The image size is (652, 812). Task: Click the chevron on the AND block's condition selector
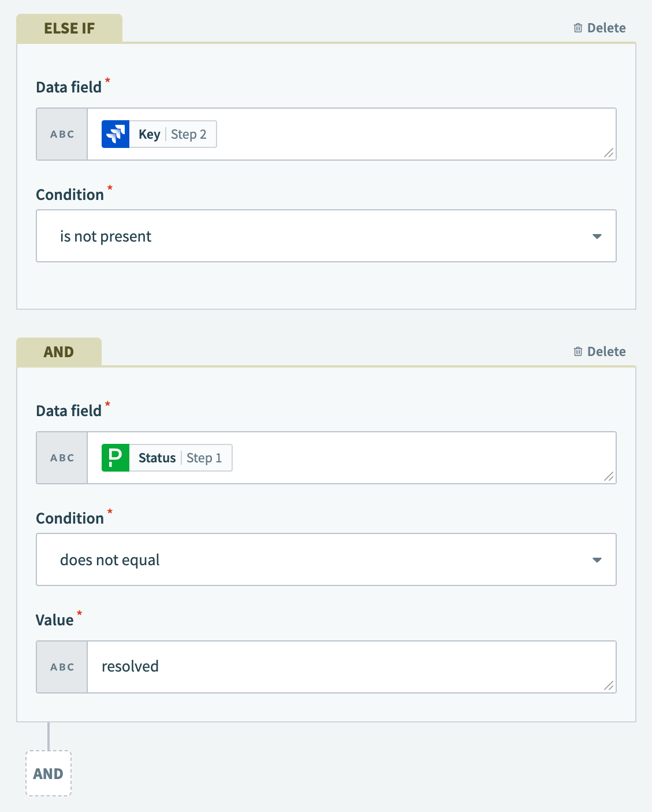(598, 559)
